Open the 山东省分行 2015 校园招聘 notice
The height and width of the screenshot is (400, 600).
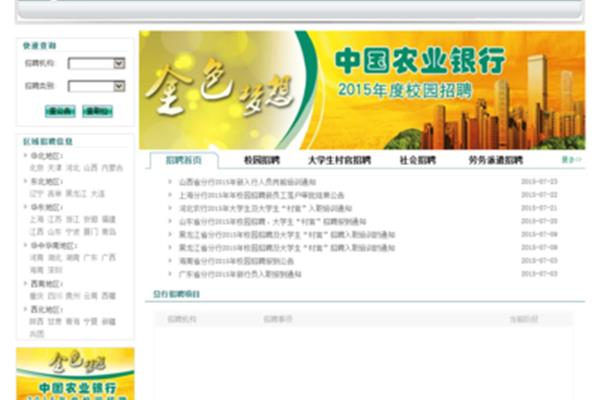click(272, 222)
